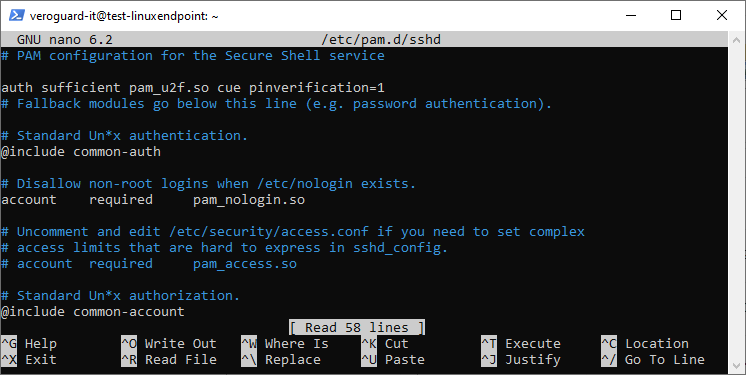Click the ^U Paste shortcut
Screen dimensions: 746x375
pyautogui.click(x=393, y=360)
